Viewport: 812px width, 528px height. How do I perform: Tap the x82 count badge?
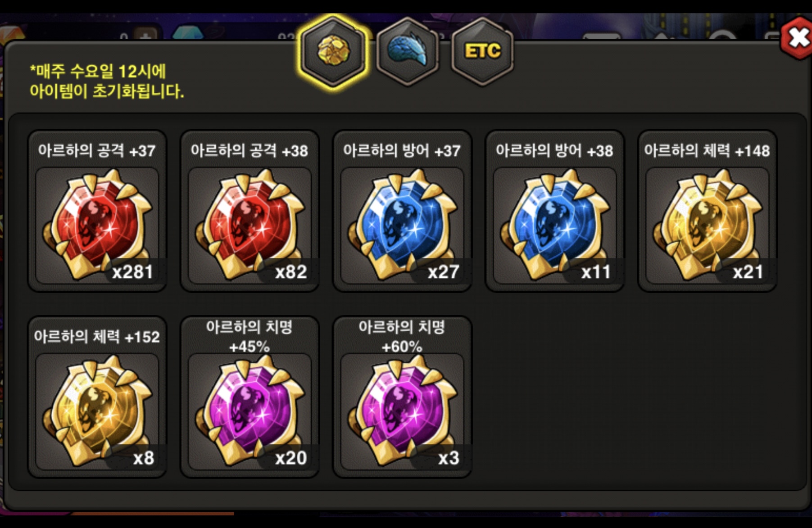pyautogui.click(x=291, y=272)
